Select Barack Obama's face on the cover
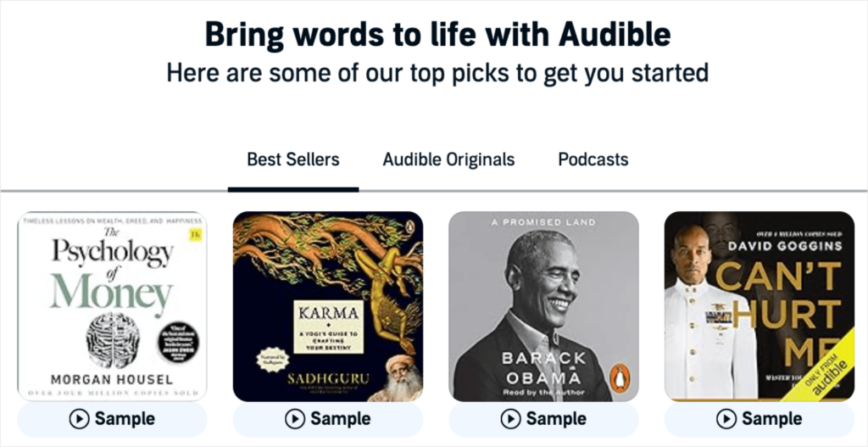 point(544,276)
